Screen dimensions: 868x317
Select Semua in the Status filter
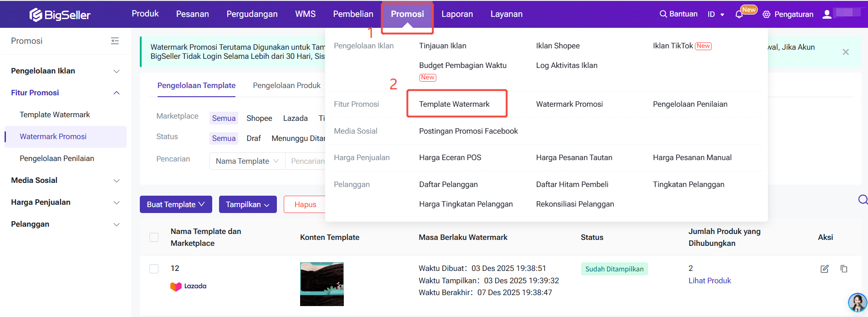224,138
